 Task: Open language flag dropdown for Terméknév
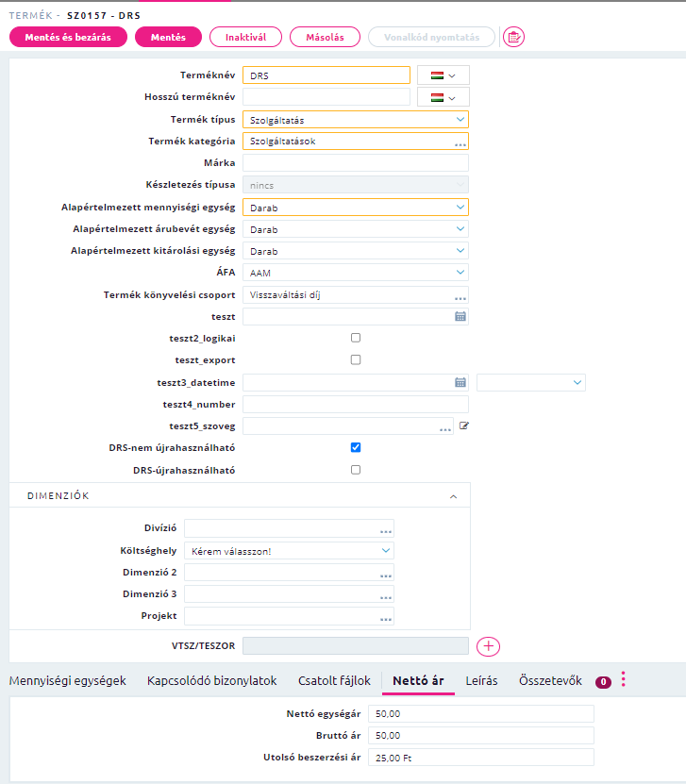(443, 75)
